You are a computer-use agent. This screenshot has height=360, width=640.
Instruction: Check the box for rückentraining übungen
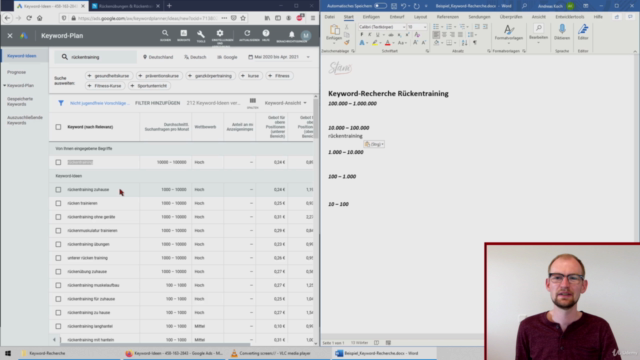[58, 244]
